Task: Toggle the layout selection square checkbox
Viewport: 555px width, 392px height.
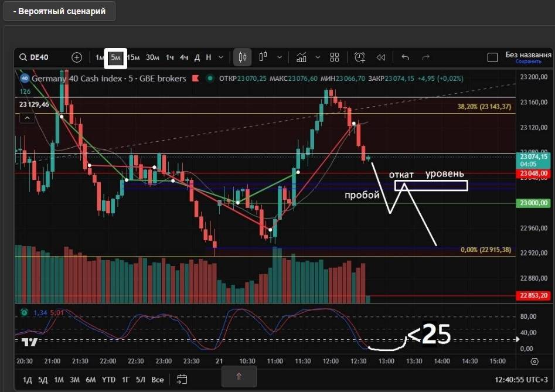Action: pos(493,57)
